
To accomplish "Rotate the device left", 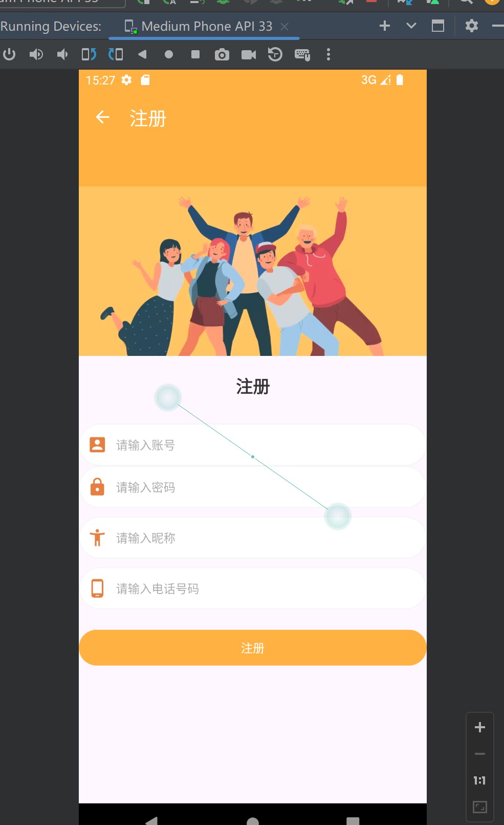I will pos(89,54).
